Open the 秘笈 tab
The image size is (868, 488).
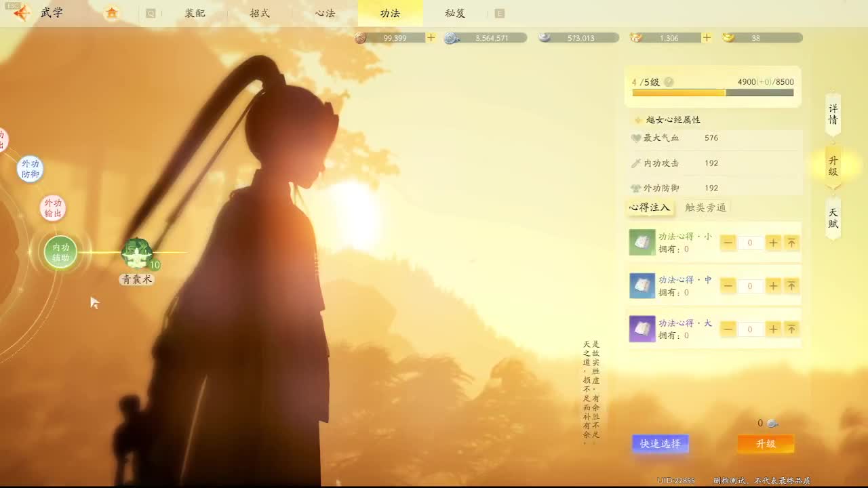pyautogui.click(x=455, y=13)
